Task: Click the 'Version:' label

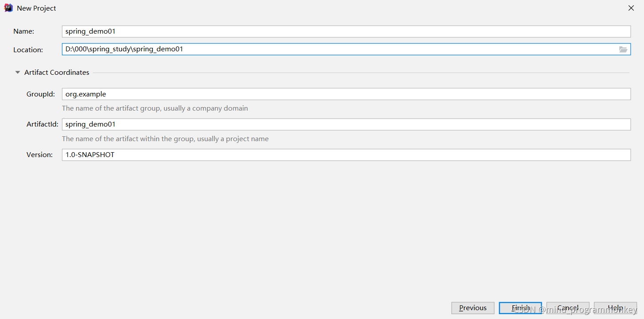Action: (x=39, y=155)
